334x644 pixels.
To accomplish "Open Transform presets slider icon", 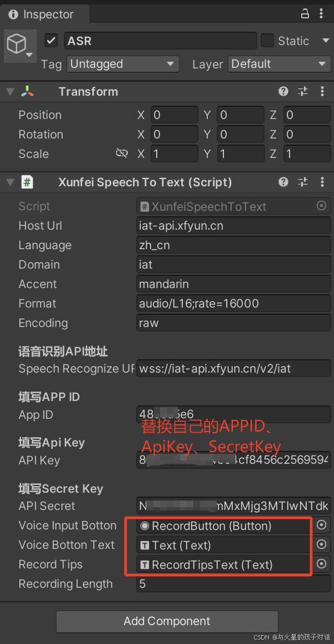I will [303, 91].
